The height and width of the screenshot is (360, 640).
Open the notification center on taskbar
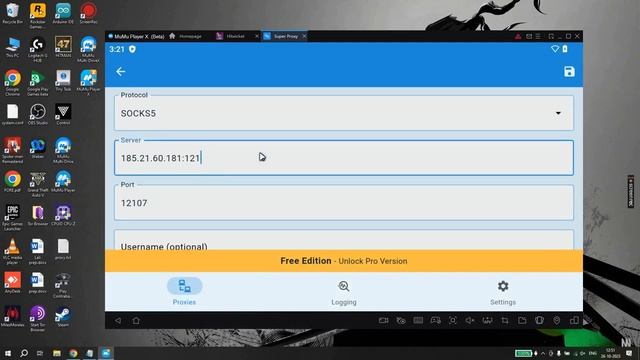coord(629,353)
